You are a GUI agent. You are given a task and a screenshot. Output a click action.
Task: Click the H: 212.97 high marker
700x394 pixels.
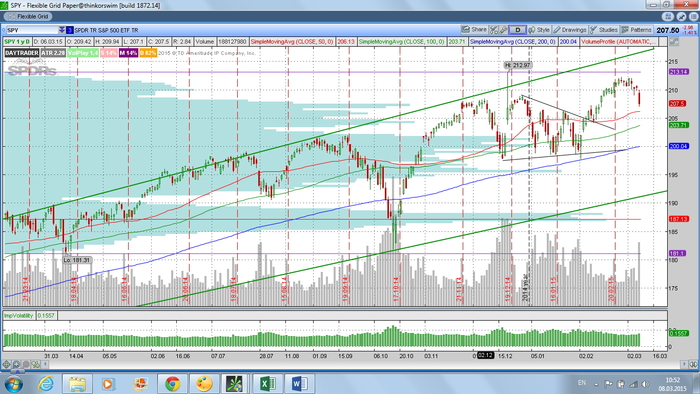[x=518, y=65]
